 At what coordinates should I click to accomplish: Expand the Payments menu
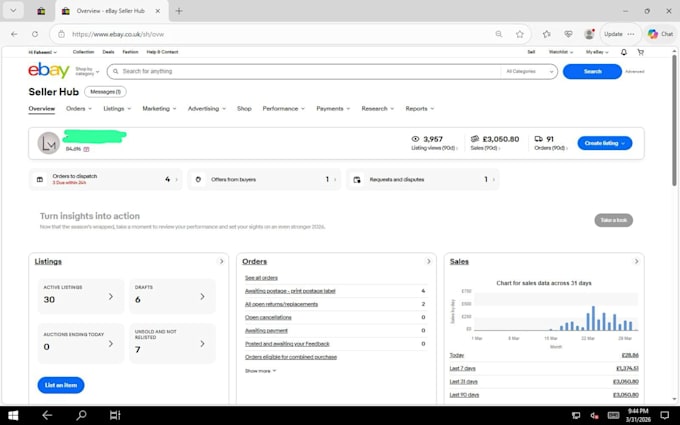333,109
